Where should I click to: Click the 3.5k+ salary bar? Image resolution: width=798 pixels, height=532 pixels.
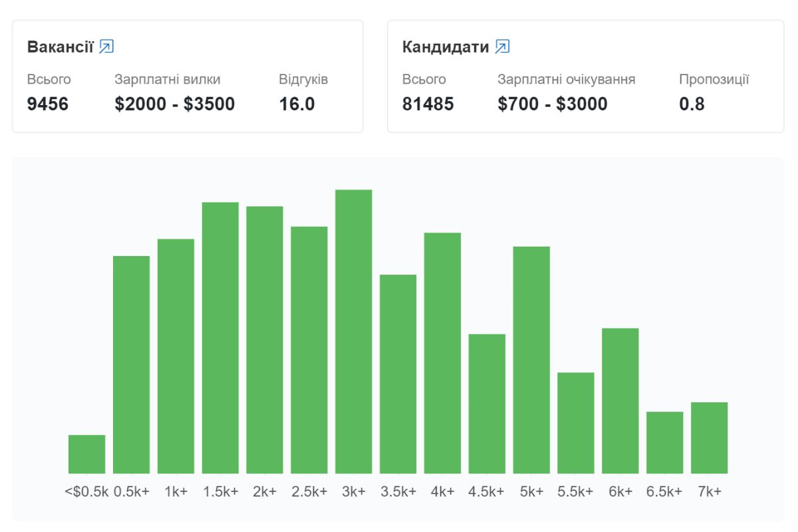tap(398, 374)
